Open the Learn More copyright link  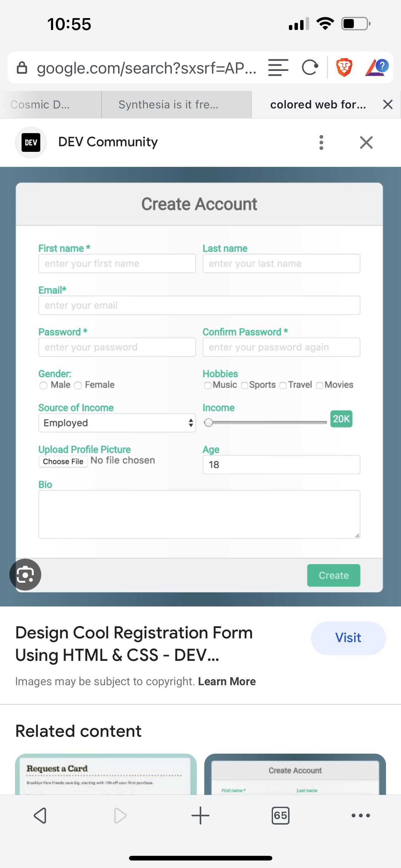click(x=227, y=681)
